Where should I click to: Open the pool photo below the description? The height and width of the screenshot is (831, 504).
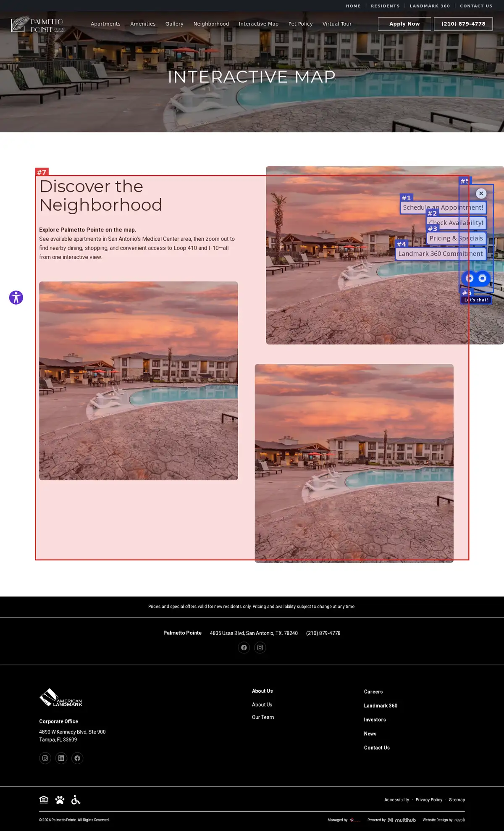tap(139, 381)
